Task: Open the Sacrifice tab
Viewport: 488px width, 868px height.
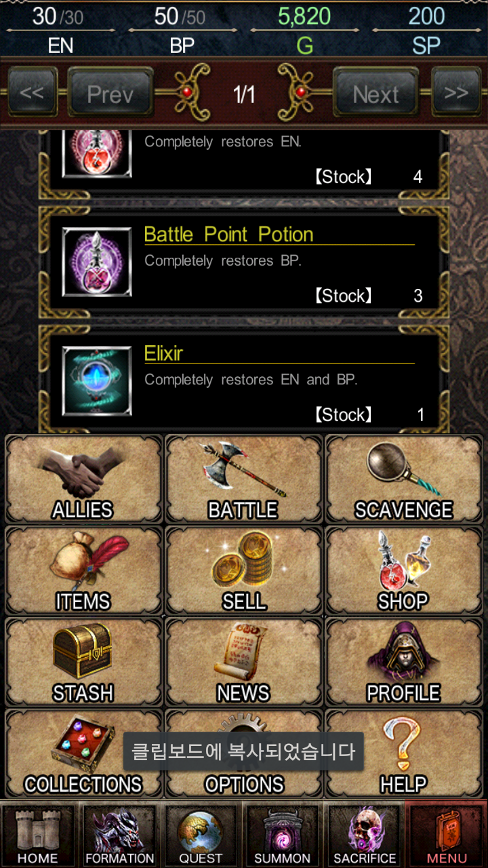Action: [x=364, y=834]
